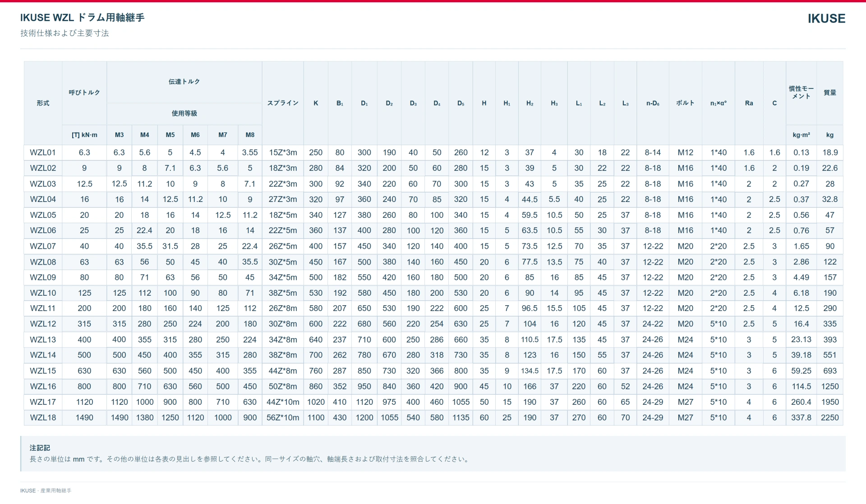The height and width of the screenshot is (504, 866).
Task: Select the row label 'WZL13'
Action: click(x=43, y=339)
